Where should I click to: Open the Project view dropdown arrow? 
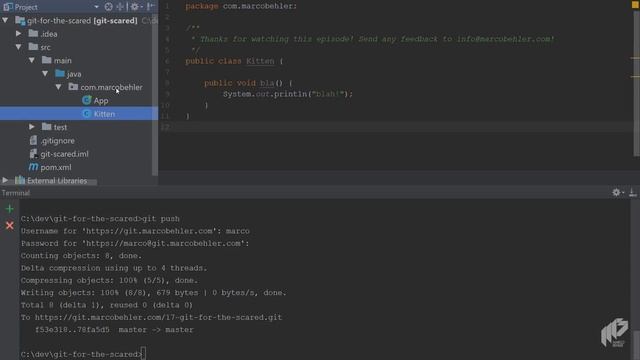click(x=96, y=7)
